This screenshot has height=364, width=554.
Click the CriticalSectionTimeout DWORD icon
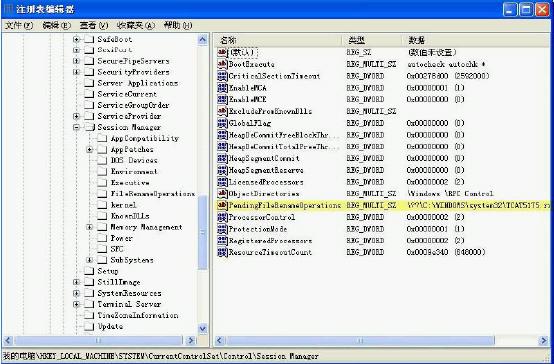222,76
